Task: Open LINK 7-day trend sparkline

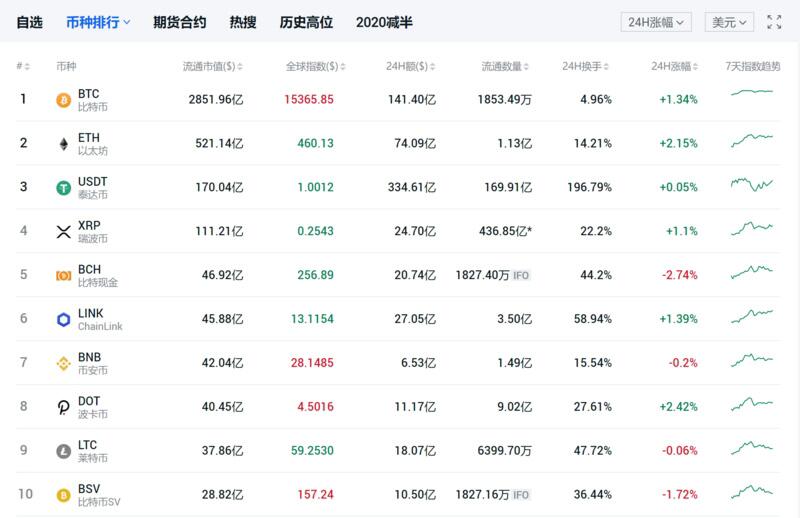Action: pos(752,316)
